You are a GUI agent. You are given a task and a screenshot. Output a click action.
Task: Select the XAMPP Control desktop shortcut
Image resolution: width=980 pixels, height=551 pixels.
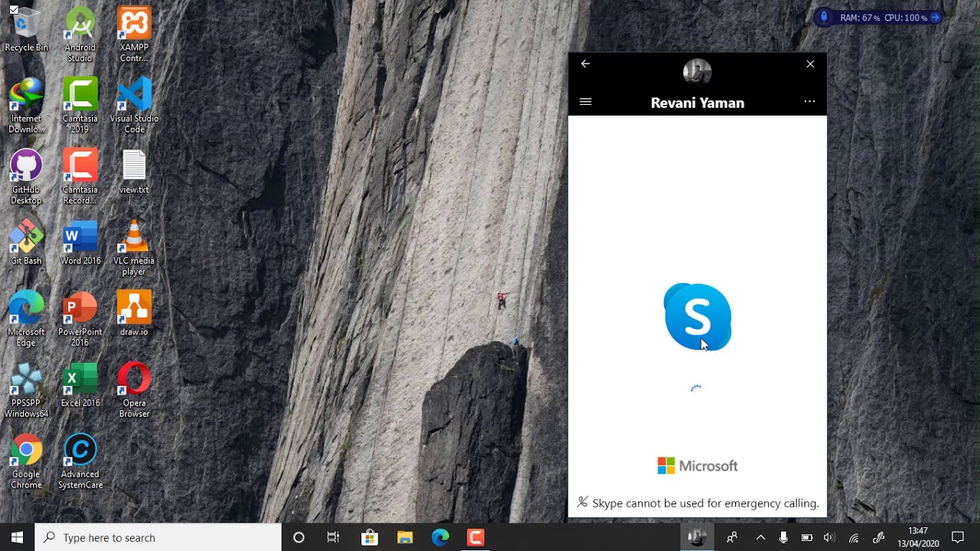pyautogui.click(x=134, y=36)
